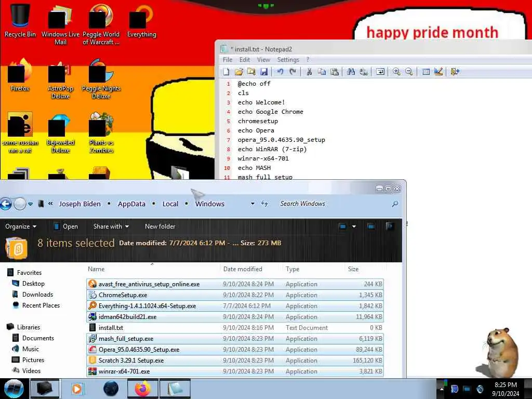The height and width of the screenshot is (399, 532).
Task: Click the Change your view icon in Explorer
Action: pyautogui.click(x=342, y=227)
